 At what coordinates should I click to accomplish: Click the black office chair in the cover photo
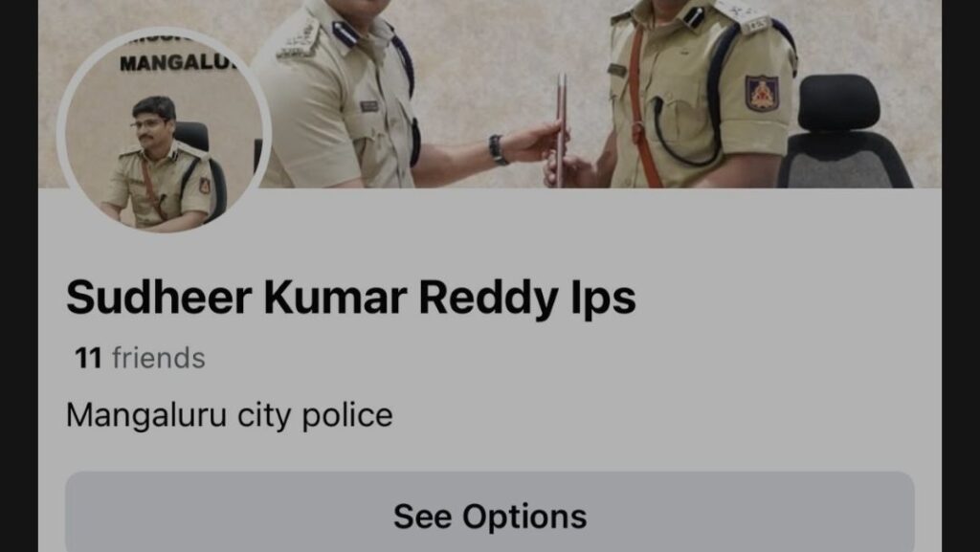tap(844, 132)
